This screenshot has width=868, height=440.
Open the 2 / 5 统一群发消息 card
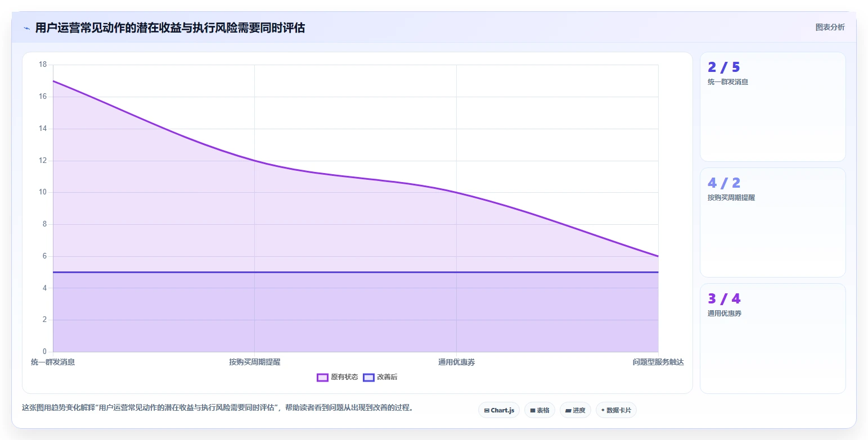[x=773, y=107]
